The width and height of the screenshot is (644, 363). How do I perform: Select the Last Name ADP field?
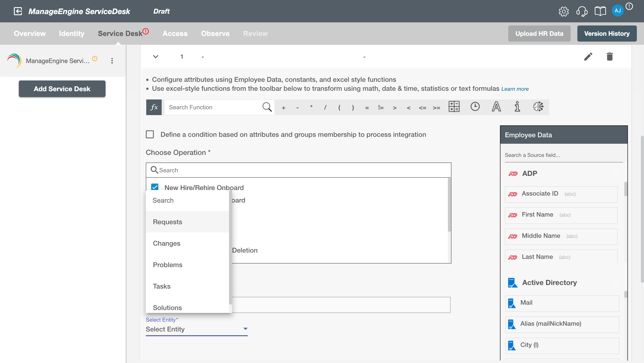[x=561, y=257]
